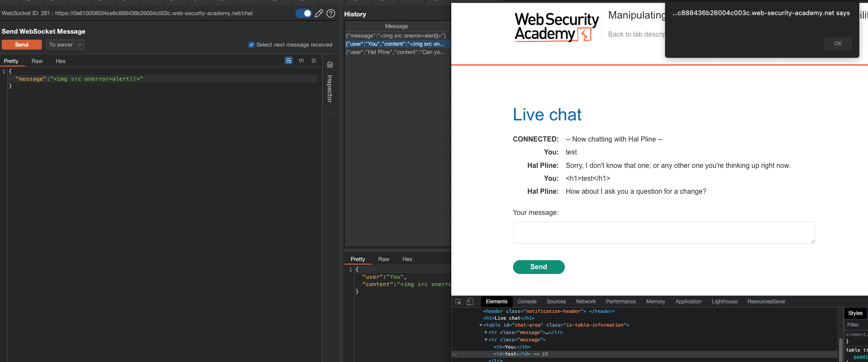Expand the collapsed tr message node
The image size is (868, 362).
point(486,333)
